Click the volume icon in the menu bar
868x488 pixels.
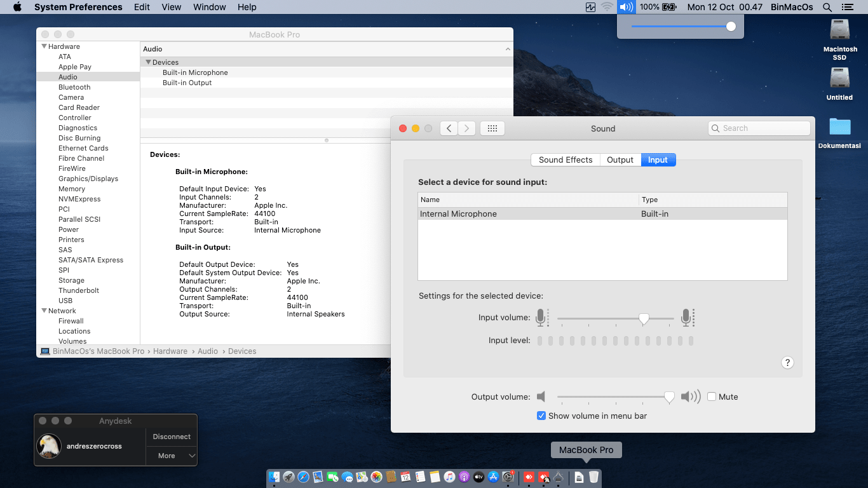tap(626, 7)
